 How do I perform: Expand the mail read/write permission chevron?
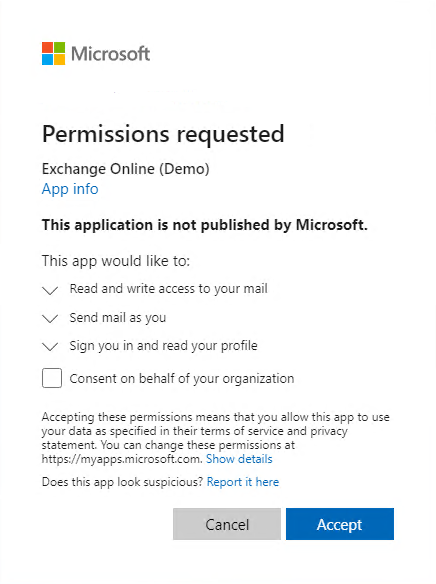coord(50,290)
